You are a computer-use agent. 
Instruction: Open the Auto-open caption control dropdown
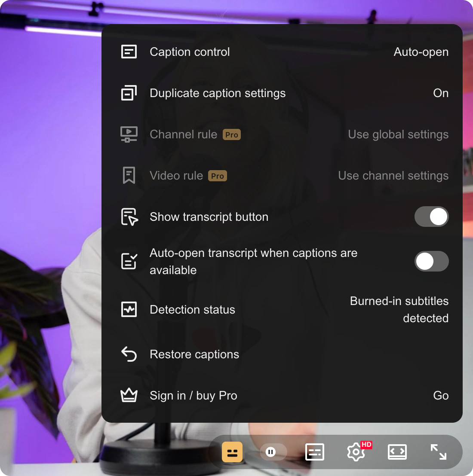pyautogui.click(x=421, y=52)
